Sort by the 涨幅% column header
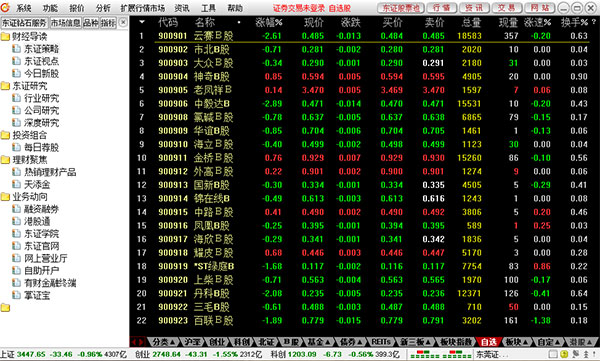 269,23
